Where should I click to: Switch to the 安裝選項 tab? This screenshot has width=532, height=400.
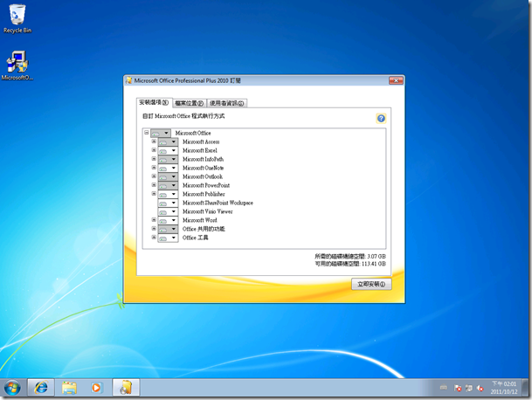point(154,102)
